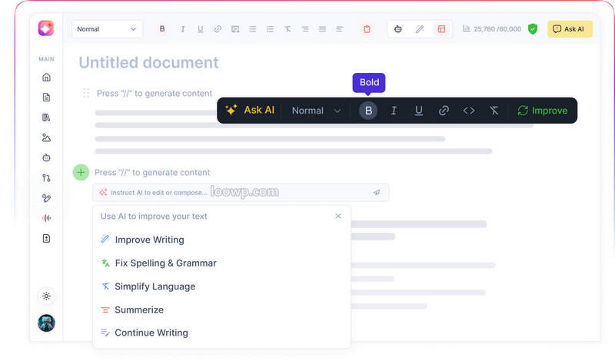Open the documents icon in the sidebar
The width and height of the screenshot is (615, 364).
(46, 98)
